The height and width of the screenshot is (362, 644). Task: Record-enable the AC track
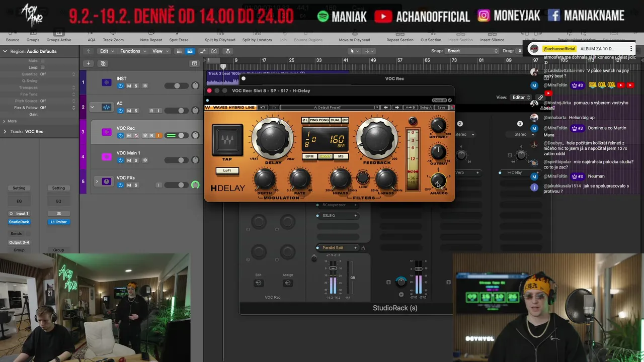click(x=151, y=111)
